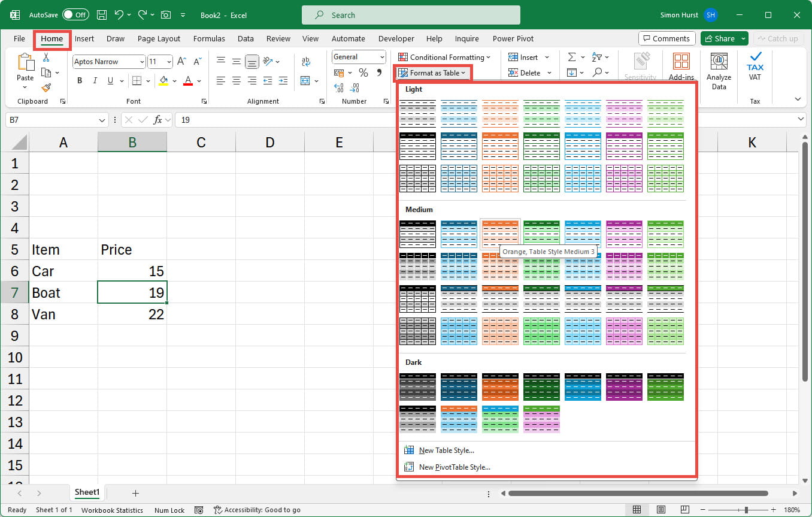
Task: Click the Share button
Action: [x=720, y=38]
